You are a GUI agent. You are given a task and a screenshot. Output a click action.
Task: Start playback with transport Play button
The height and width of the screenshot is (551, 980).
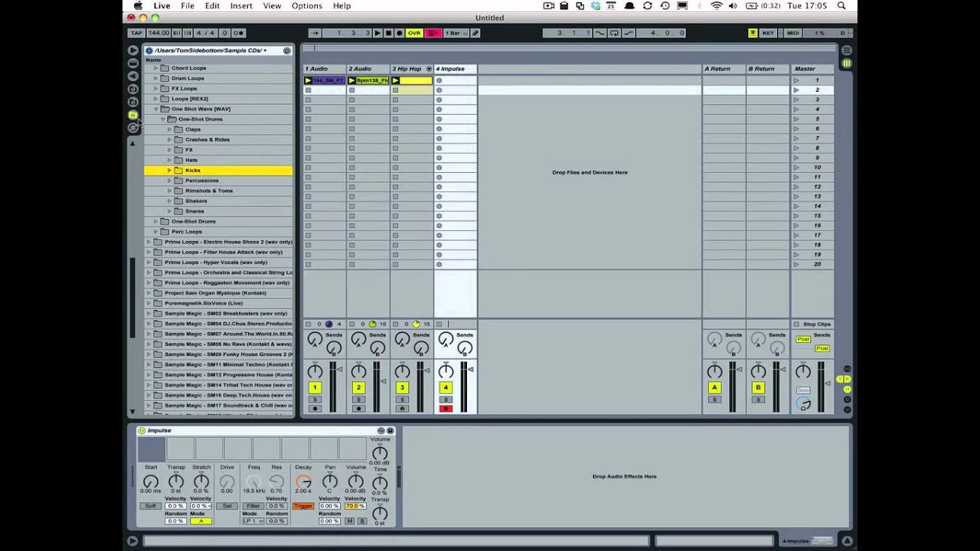tap(378, 33)
